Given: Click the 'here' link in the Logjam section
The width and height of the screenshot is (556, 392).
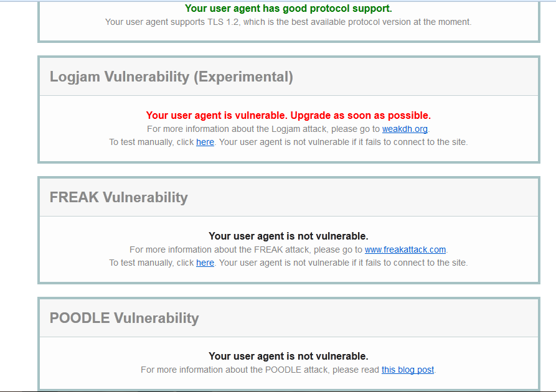Looking at the screenshot, I should 205,142.
